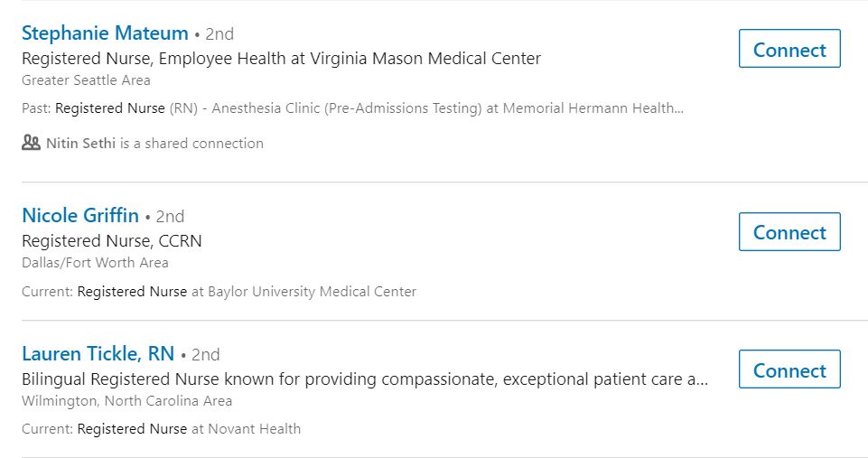
Task: Click the Novant Health current position line
Action: tap(162, 429)
